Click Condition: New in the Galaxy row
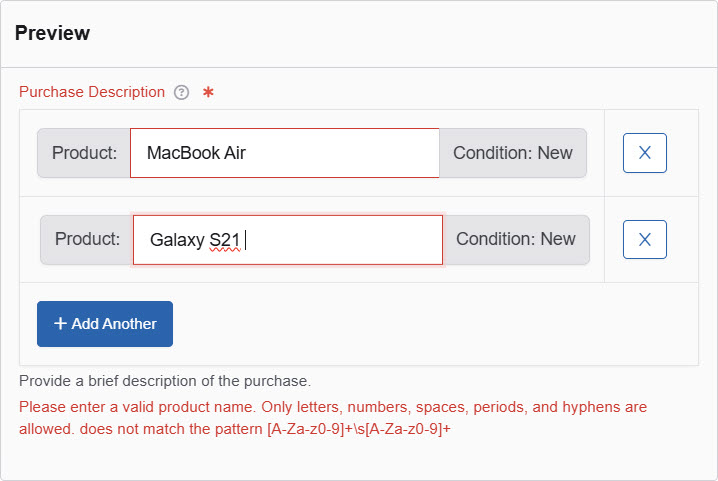The width and height of the screenshot is (718, 481). click(515, 240)
